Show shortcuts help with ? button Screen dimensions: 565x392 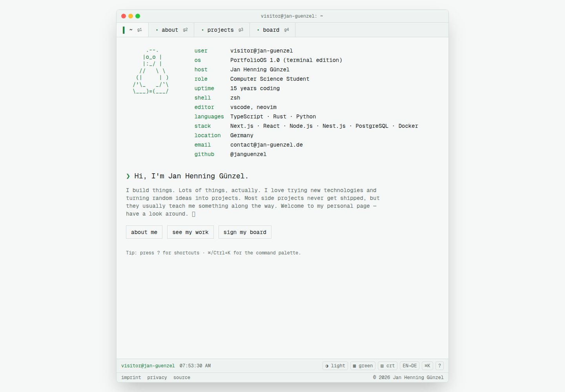pyautogui.click(x=439, y=366)
